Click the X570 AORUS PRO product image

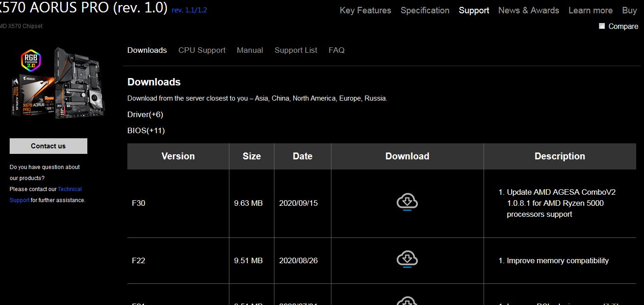click(x=59, y=83)
